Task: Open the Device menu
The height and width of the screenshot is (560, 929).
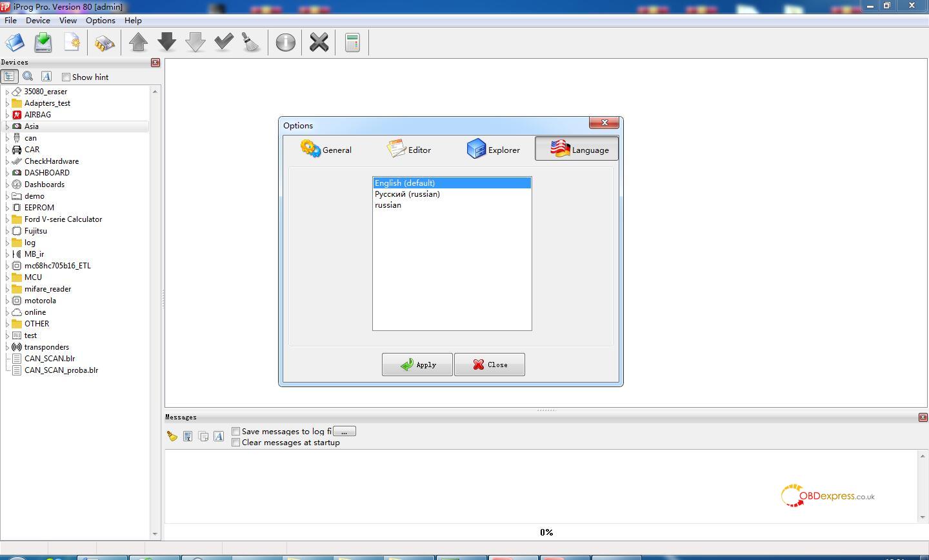Action: tap(38, 20)
